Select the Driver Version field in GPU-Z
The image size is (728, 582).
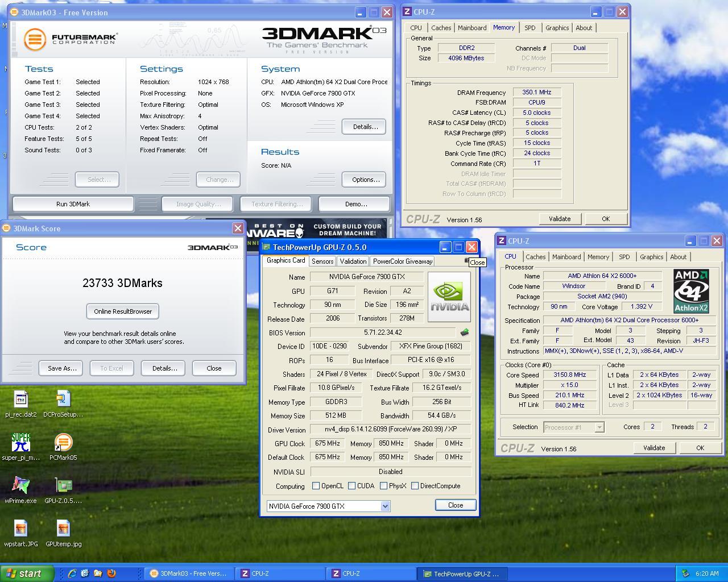[x=390, y=429]
